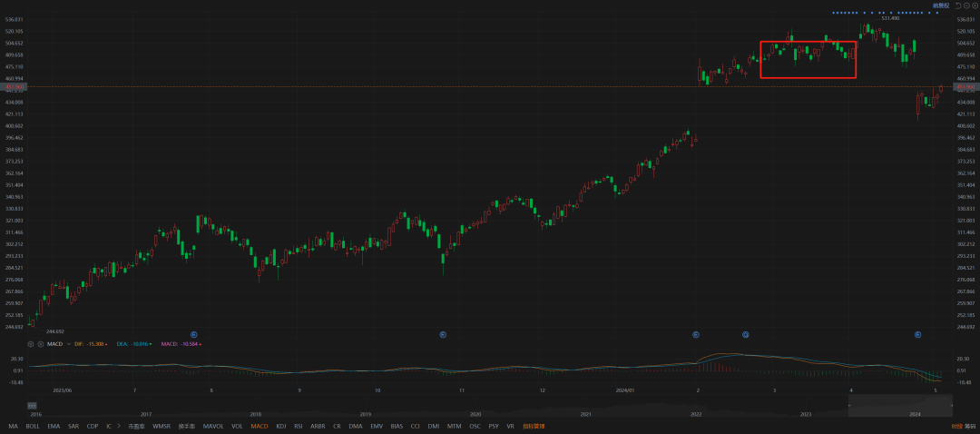Toggle the MA moving average overlay
The height and width of the screenshot is (434, 980).
coord(13,426)
